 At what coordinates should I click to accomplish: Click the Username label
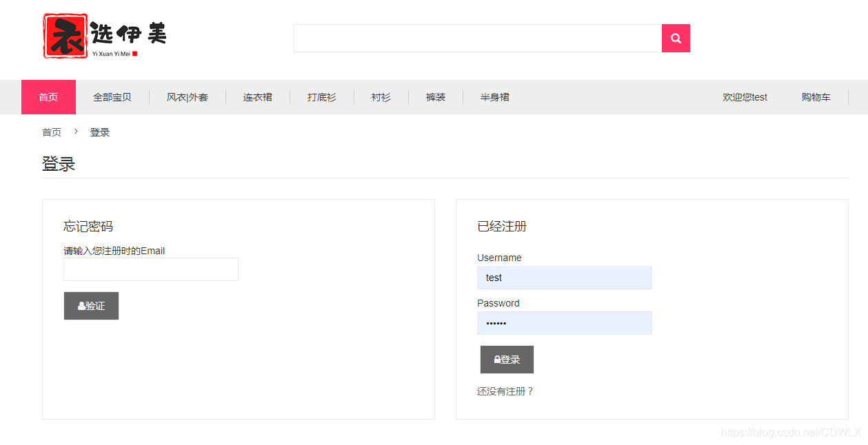499,258
